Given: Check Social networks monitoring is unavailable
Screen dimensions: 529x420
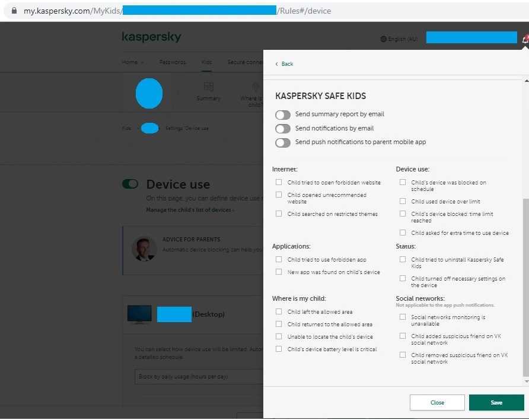Looking at the screenshot, I should click(403, 317).
